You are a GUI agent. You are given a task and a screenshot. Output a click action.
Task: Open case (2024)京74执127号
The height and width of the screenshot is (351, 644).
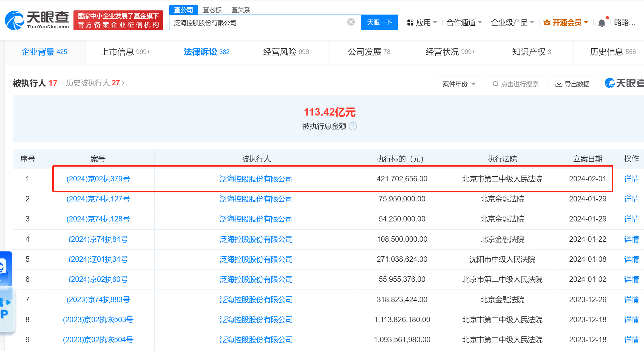pyautogui.click(x=98, y=199)
